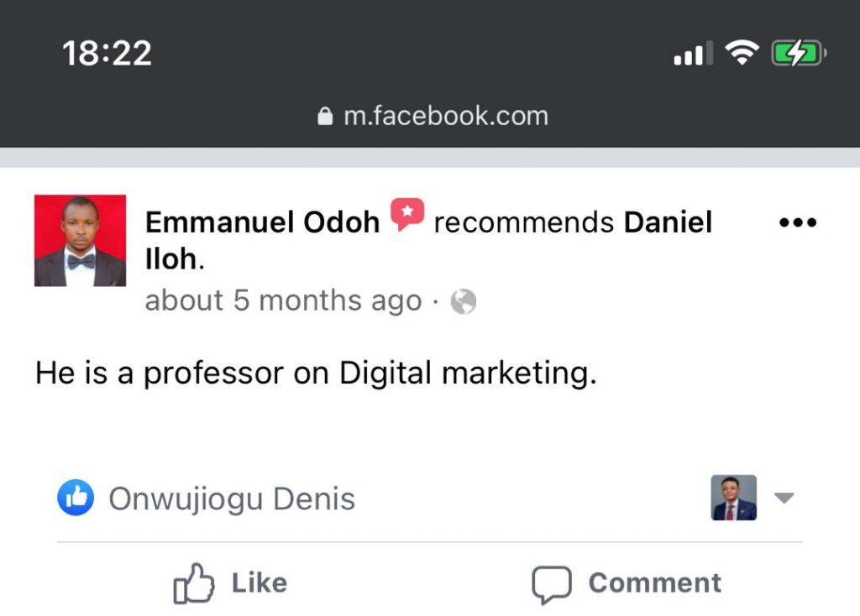View Onwujiogu Denis in the likes list
Screen dimensions: 860x616
232,499
